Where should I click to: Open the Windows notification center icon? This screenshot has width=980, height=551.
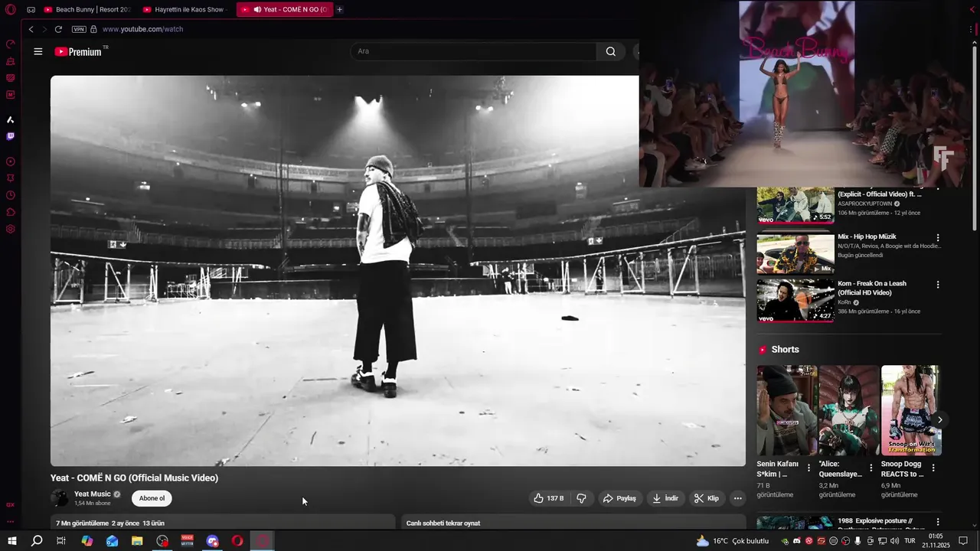963,541
